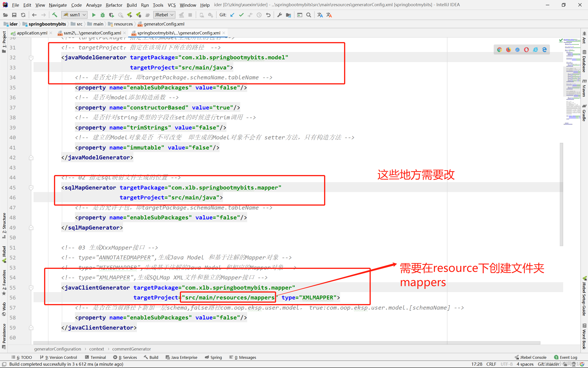
Task: Open JRebel Console panel
Action: (x=530, y=357)
